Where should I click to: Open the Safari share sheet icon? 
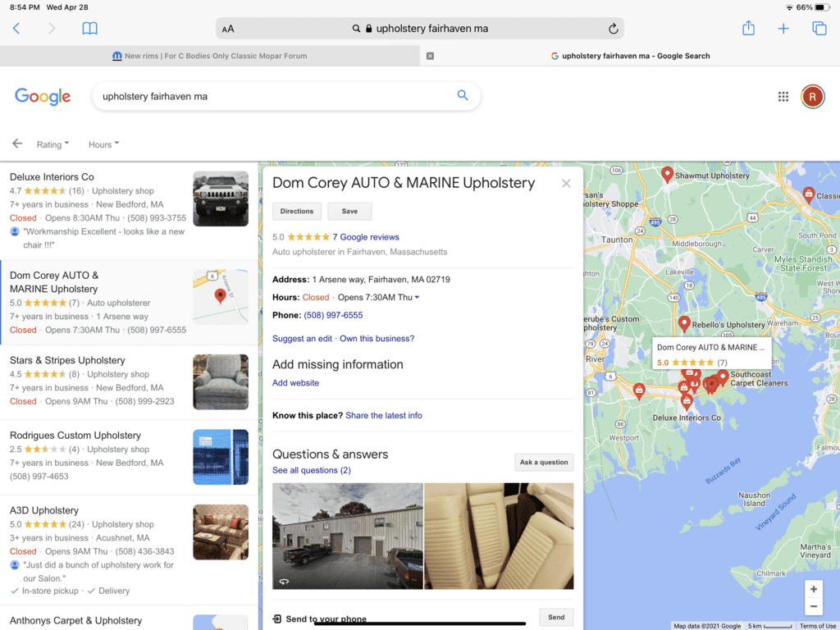click(x=748, y=29)
